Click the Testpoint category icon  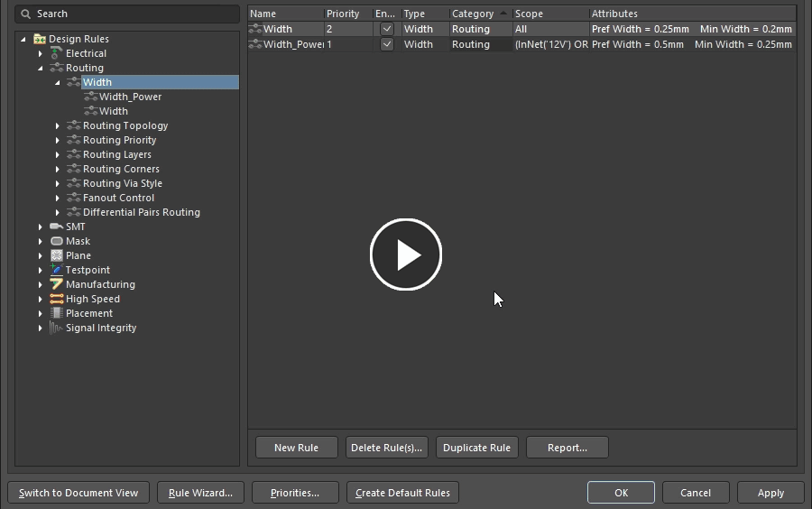(56, 270)
